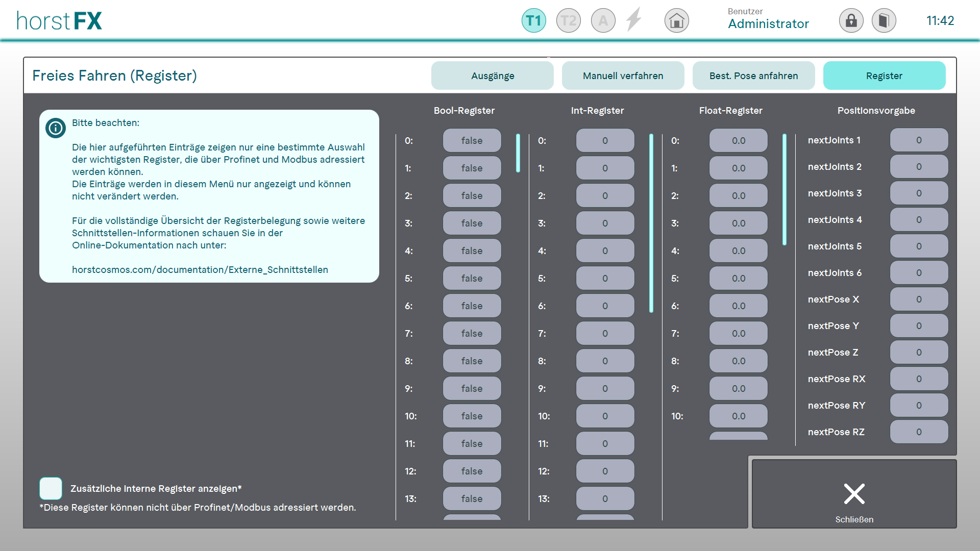980x551 pixels.
Task: Click the X Schließen button
Action: [854, 494]
